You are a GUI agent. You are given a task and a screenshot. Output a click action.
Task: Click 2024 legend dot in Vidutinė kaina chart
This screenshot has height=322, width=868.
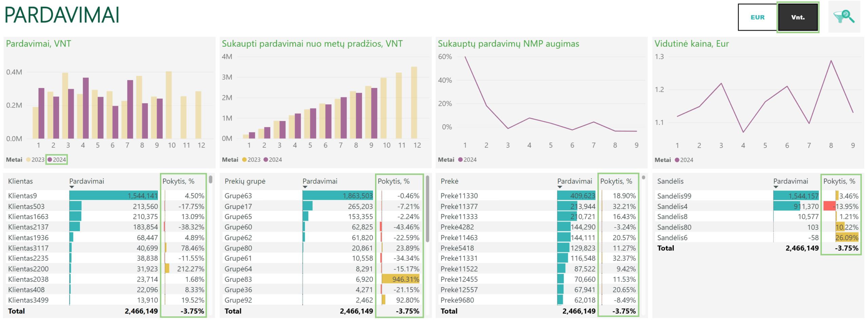pyautogui.click(x=677, y=160)
